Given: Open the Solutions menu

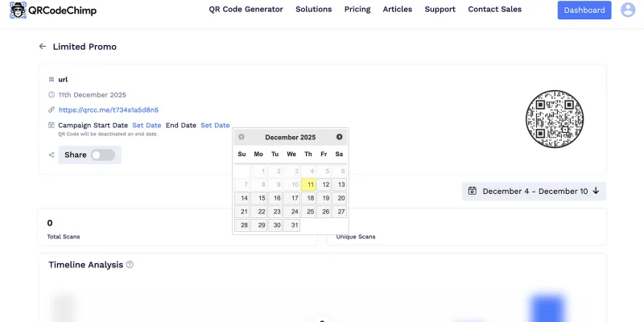Looking at the screenshot, I should pos(314,9).
